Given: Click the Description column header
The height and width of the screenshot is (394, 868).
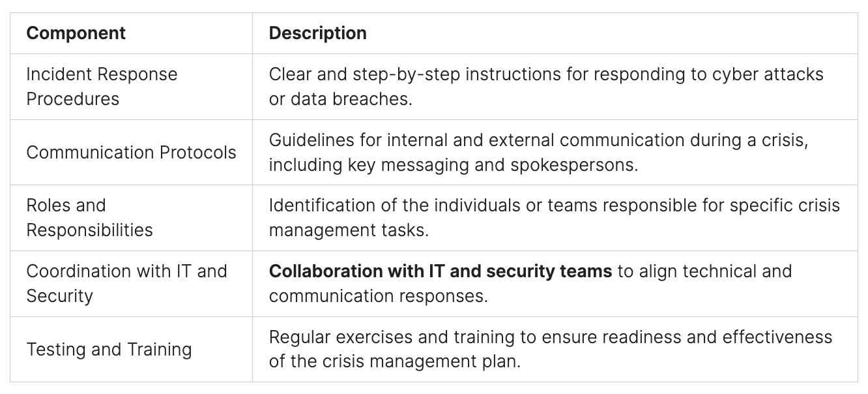Looking at the screenshot, I should (x=317, y=33).
